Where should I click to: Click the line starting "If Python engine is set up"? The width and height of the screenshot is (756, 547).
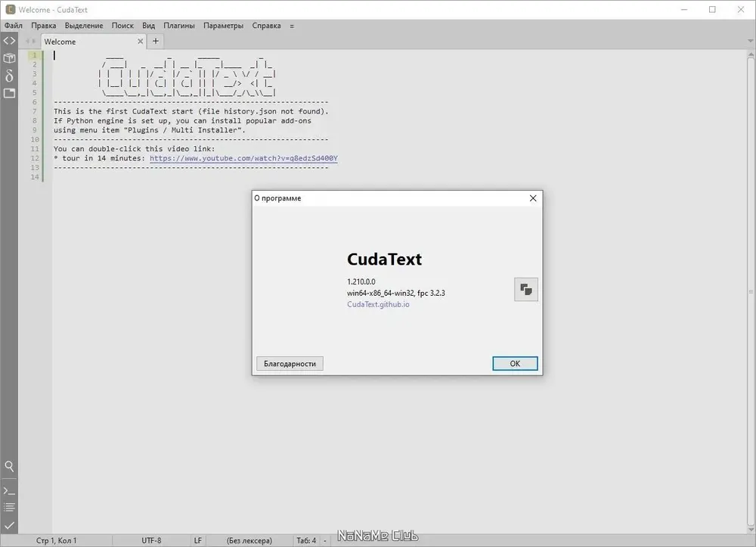182,120
